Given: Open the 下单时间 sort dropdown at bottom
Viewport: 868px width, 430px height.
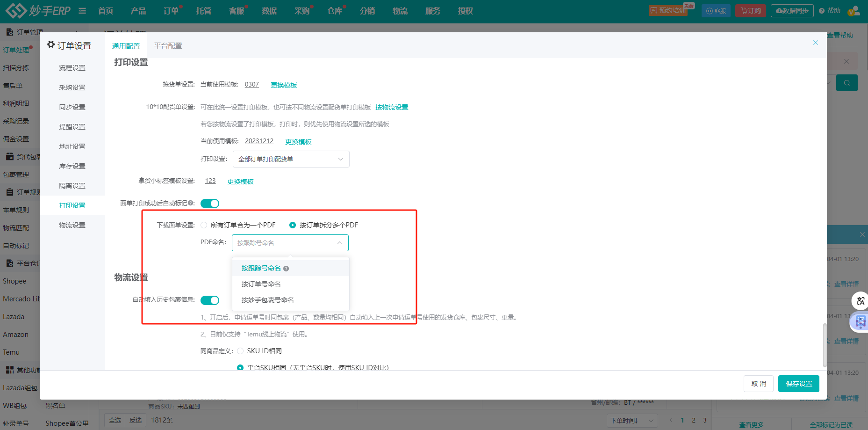Looking at the screenshot, I should click(632, 421).
